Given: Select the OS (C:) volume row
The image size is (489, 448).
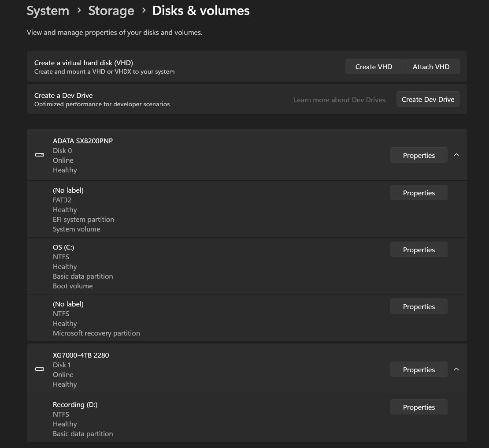Looking at the screenshot, I should [x=247, y=266].
